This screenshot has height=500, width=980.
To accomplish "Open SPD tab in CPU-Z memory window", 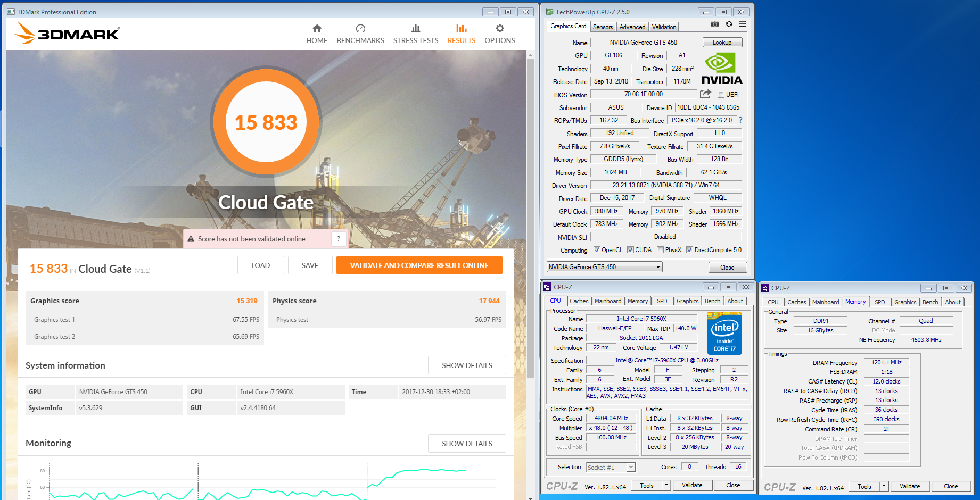I will point(880,302).
